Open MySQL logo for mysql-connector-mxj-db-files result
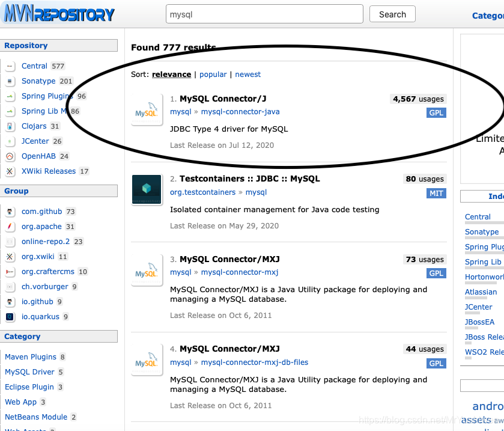Screen dimensions: 504x431 point(147,360)
